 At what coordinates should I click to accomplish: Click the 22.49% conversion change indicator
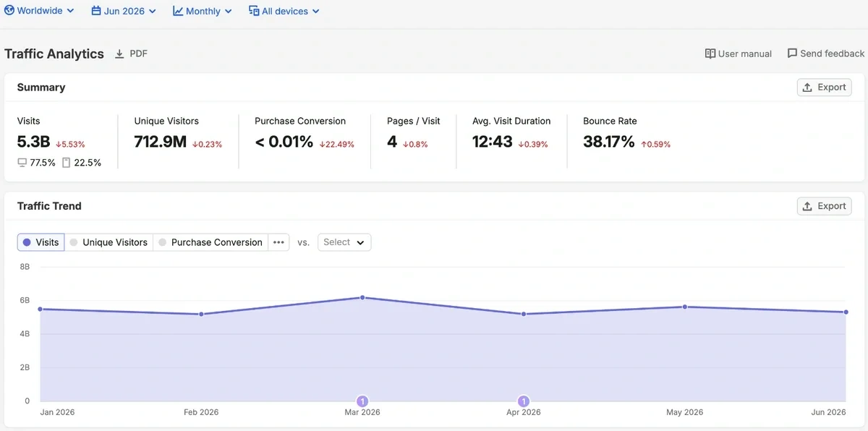(x=337, y=145)
